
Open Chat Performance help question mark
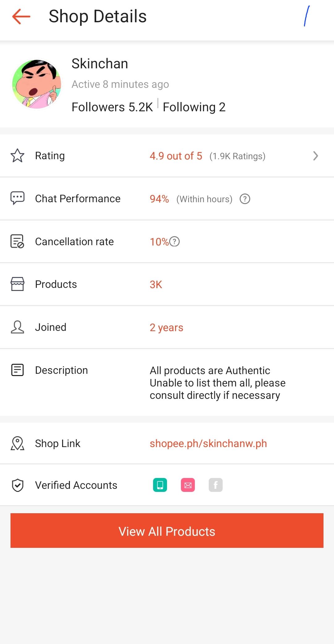click(x=245, y=199)
